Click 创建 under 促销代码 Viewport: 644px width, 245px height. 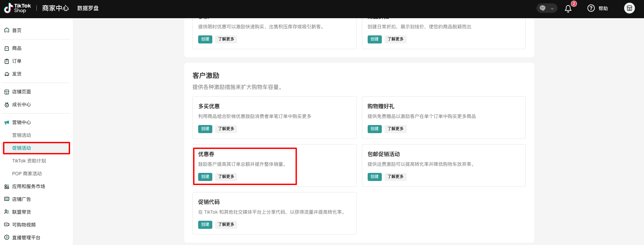(x=205, y=224)
